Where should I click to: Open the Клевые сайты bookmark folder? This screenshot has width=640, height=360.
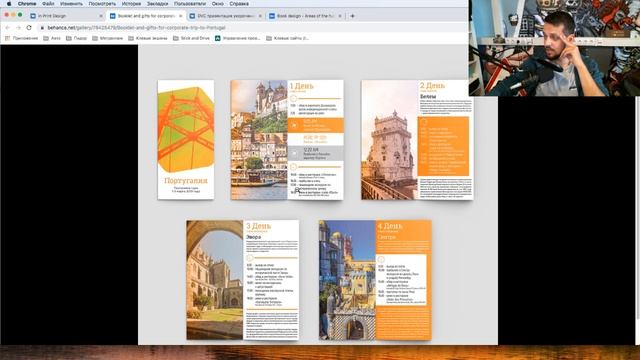pyautogui.click(x=287, y=38)
